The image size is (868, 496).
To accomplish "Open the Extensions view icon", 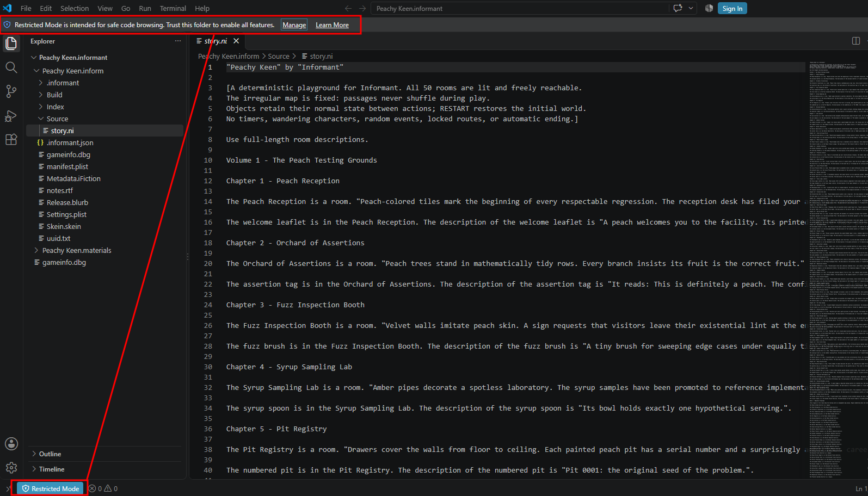I will (11, 140).
